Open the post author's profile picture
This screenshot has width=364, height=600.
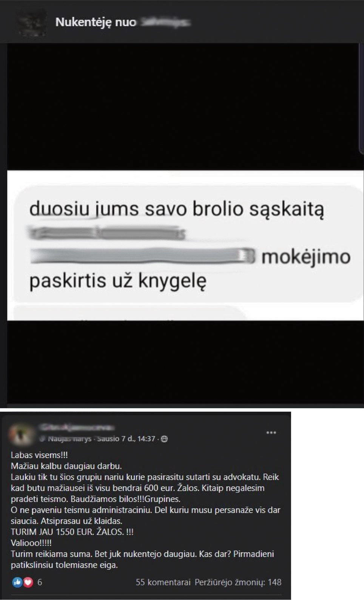[20, 433]
